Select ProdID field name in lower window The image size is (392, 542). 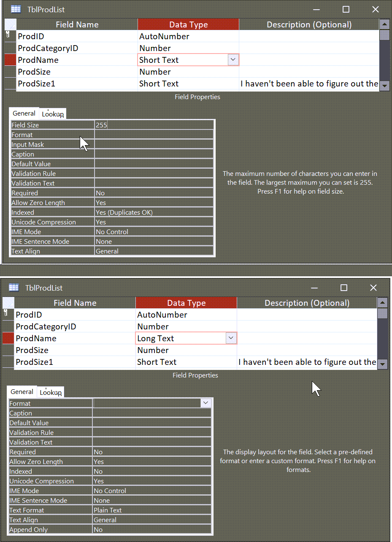coord(75,314)
